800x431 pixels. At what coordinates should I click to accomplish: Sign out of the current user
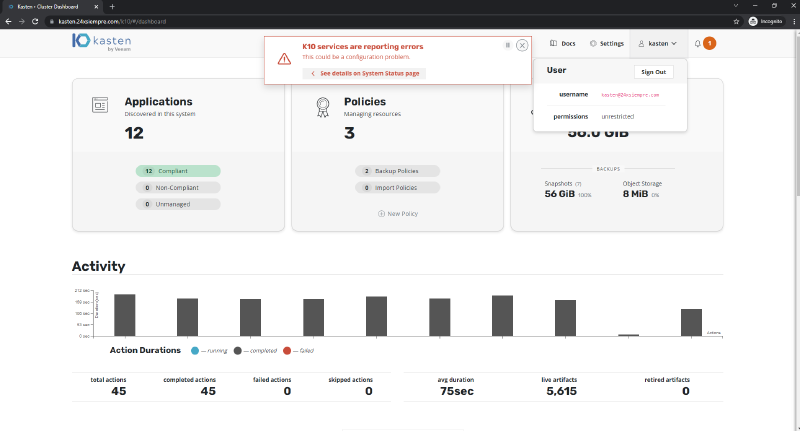(x=654, y=72)
